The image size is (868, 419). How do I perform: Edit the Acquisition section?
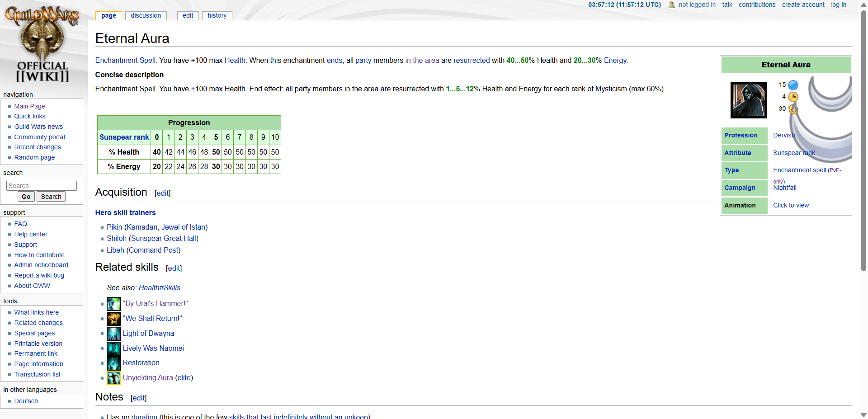162,193
